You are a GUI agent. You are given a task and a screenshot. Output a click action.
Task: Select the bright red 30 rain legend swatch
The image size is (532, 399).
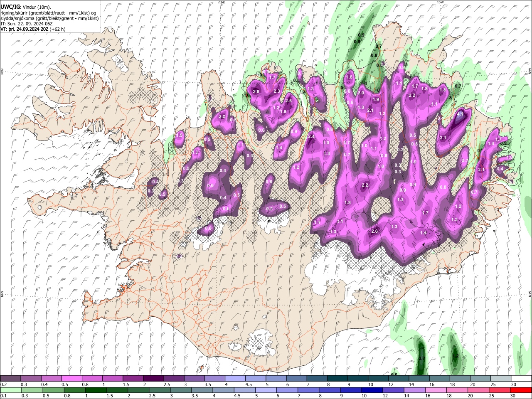coord(520,390)
